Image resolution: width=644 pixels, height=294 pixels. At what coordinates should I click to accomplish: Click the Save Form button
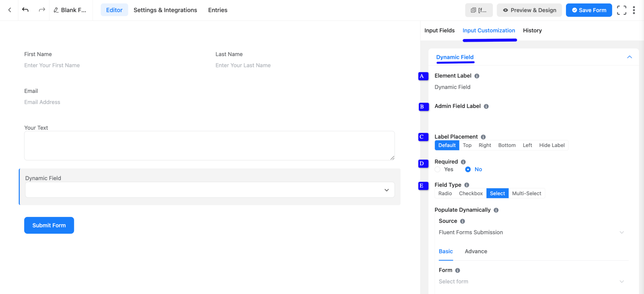589,10
